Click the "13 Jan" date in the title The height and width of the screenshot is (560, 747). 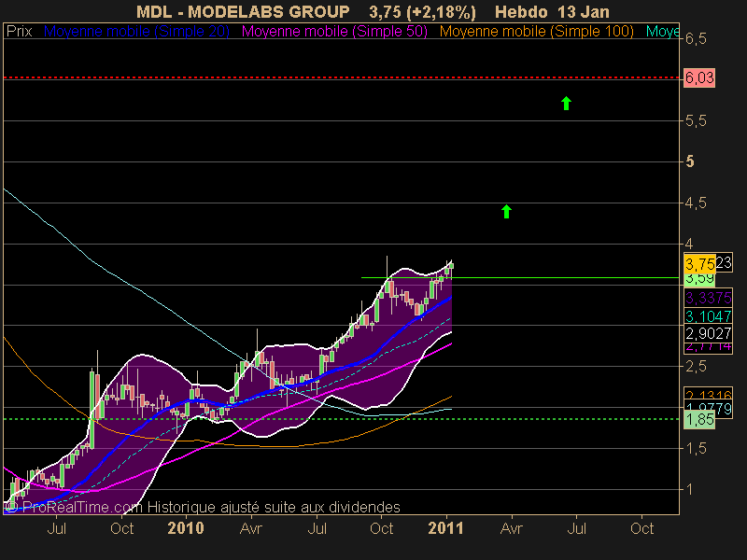(x=582, y=11)
